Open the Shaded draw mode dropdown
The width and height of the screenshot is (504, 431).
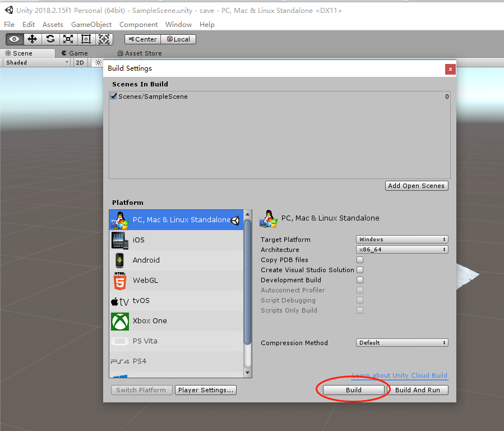[x=36, y=62]
